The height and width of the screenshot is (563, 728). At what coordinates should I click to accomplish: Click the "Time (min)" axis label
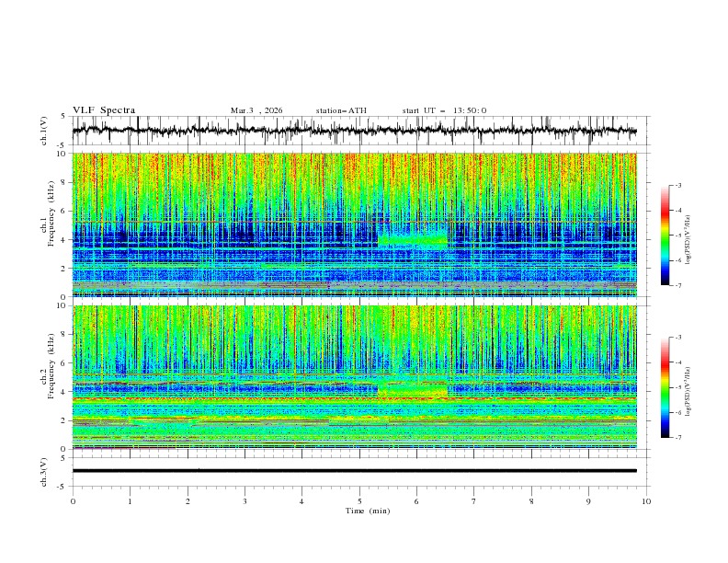click(x=368, y=511)
